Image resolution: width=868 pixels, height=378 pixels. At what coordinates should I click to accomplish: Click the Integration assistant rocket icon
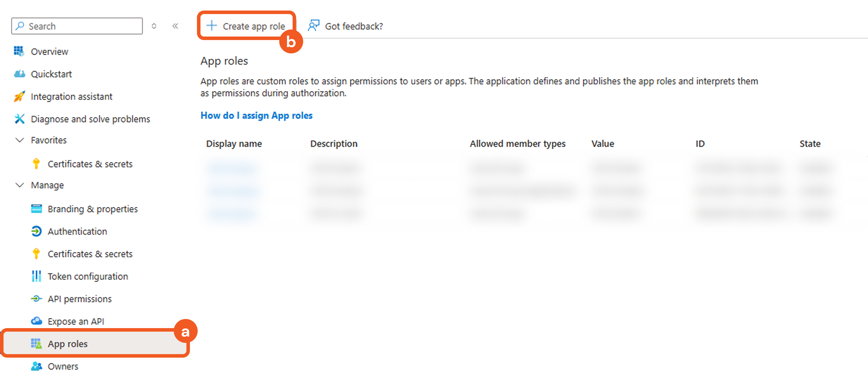[x=19, y=96]
